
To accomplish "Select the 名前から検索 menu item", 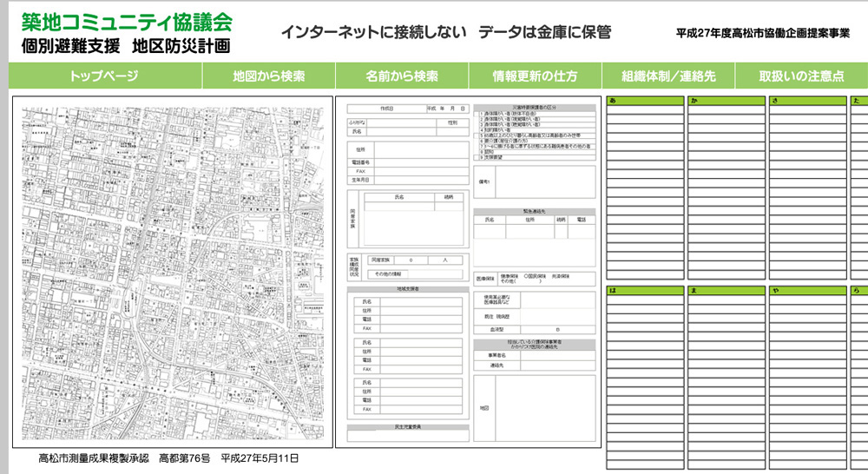I will tap(402, 76).
